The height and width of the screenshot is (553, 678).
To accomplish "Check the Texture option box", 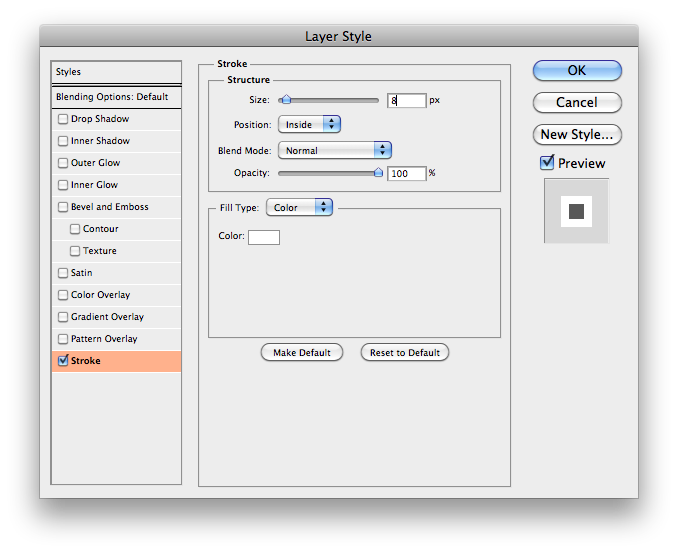I will [x=75, y=251].
